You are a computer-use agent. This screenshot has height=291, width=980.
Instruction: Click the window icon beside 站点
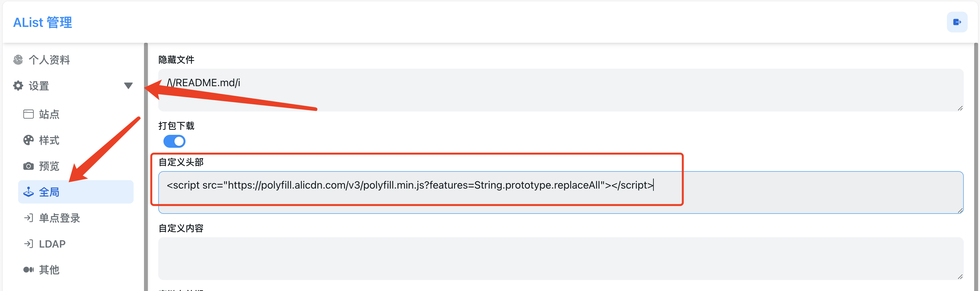point(29,114)
